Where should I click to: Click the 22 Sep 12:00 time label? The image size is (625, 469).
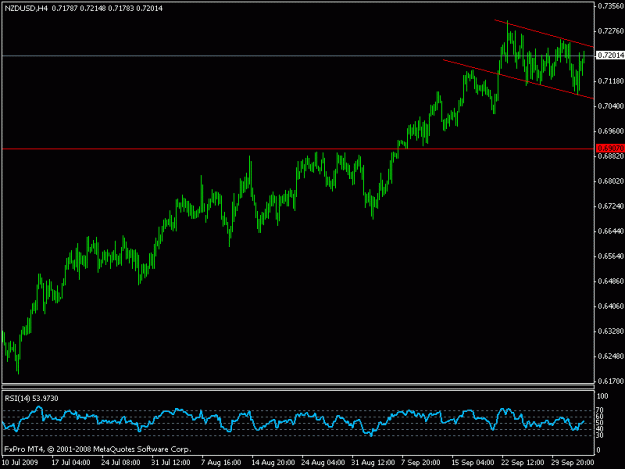coord(523,462)
